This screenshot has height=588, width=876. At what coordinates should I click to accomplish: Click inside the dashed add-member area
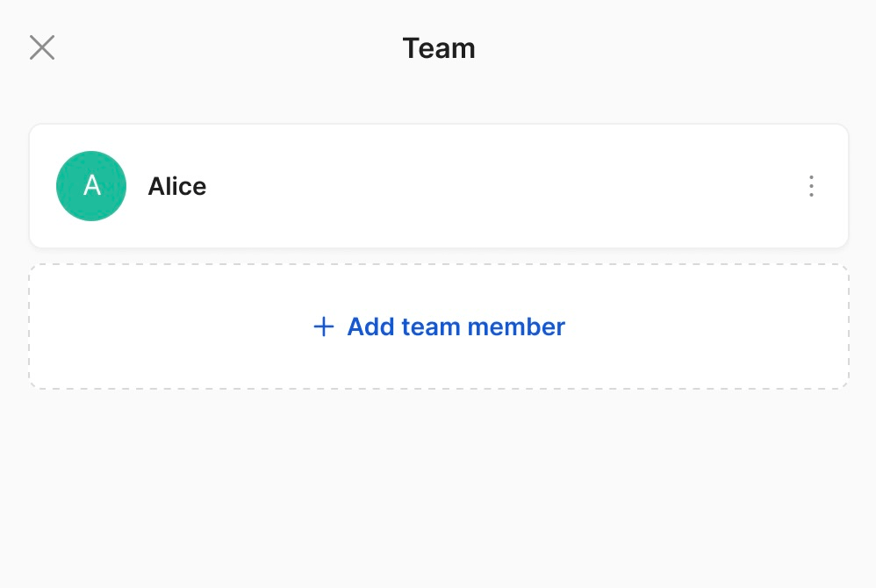439,326
